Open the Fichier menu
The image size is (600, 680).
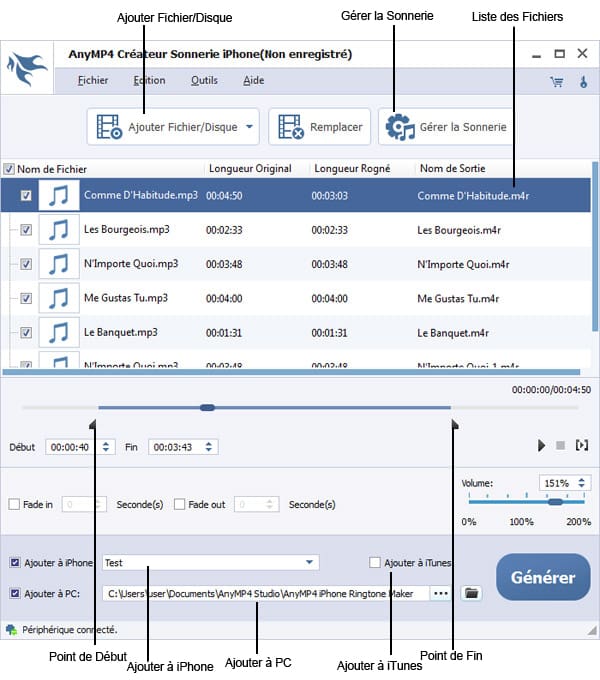pyautogui.click(x=93, y=80)
